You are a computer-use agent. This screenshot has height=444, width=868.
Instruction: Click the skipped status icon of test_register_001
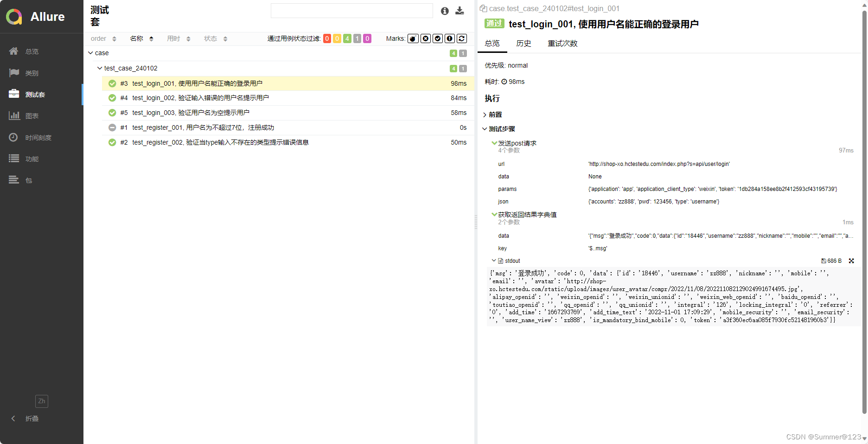tap(112, 127)
